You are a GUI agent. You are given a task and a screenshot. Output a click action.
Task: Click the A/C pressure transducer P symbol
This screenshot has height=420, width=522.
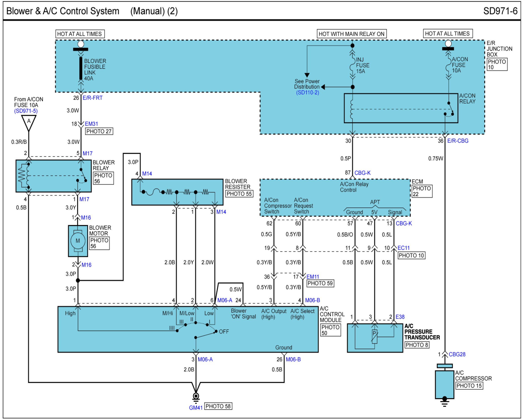point(374,336)
